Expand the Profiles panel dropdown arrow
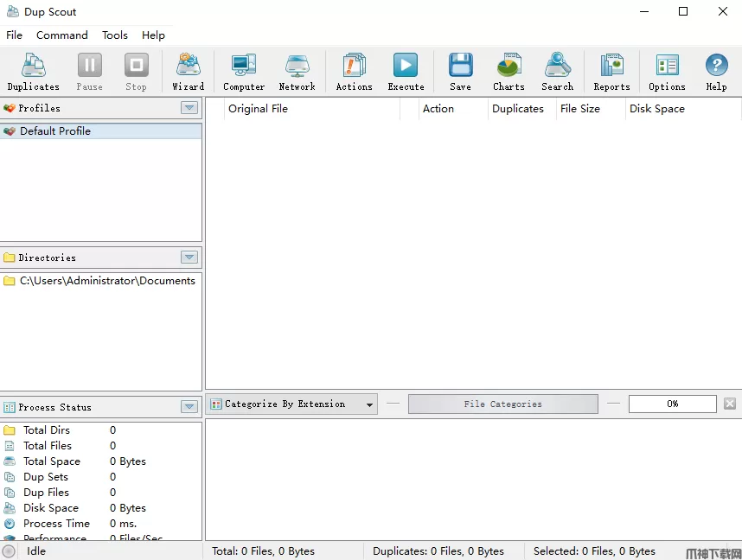The image size is (742, 560). pos(189,108)
